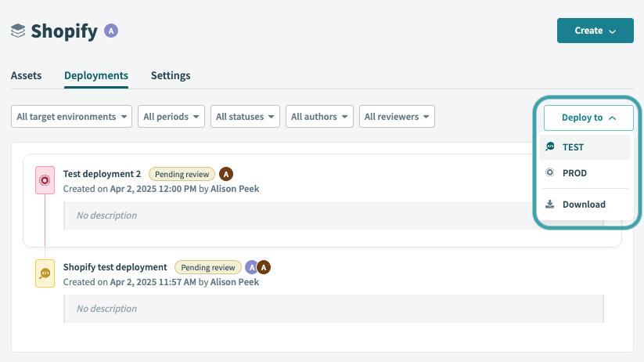
Task: Open the Test deployment 2 title link
Action: coord(102,174)
